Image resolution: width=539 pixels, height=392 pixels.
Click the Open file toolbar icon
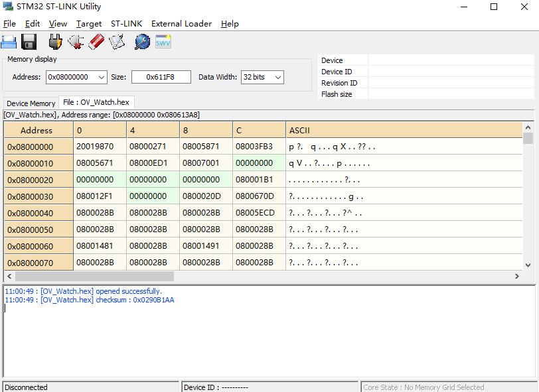click(9, 42)
